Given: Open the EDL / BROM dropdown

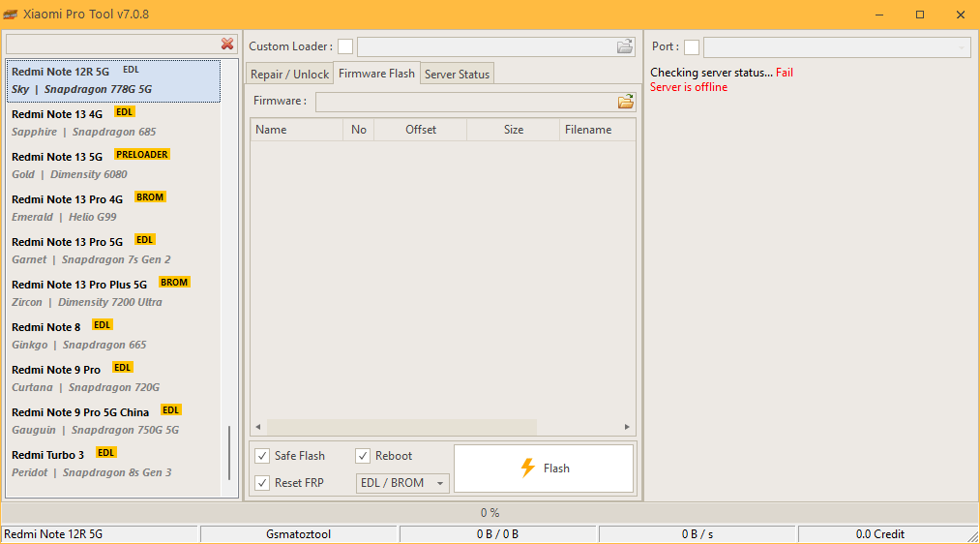Looking at the screenshot, I should pyautogui.click(x=402, y=483).
